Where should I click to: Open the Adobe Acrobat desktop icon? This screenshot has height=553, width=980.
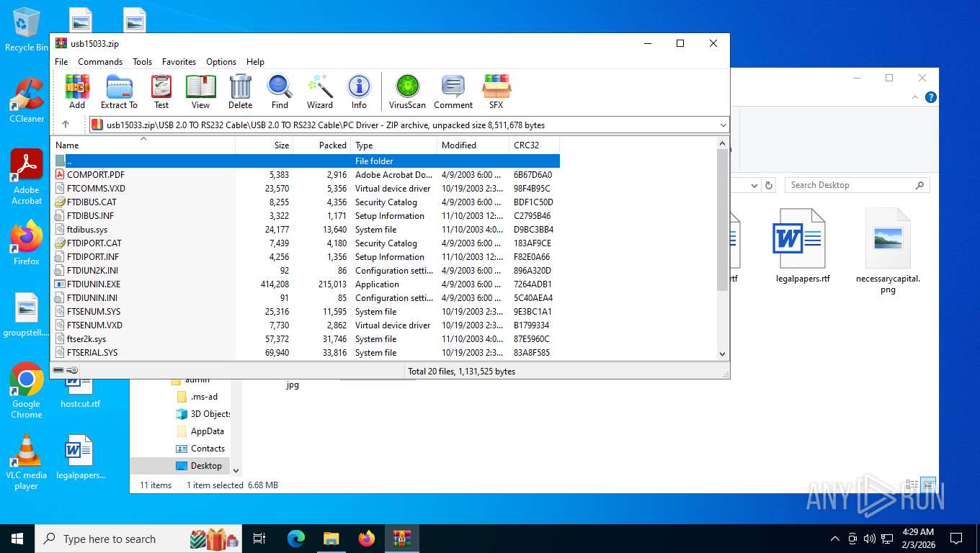[27, 177]
